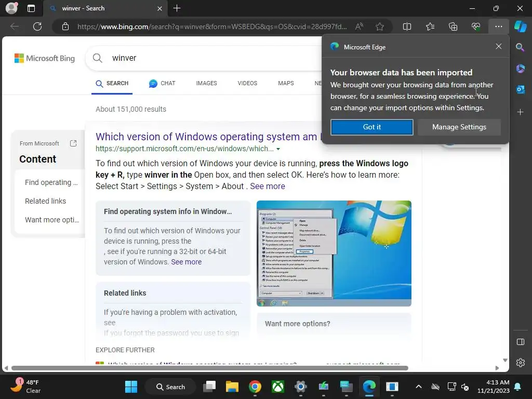This screenshot has width=532, height=399.
Task: Open Browser essentials heart icon
Action: click(x=476, y=26)
